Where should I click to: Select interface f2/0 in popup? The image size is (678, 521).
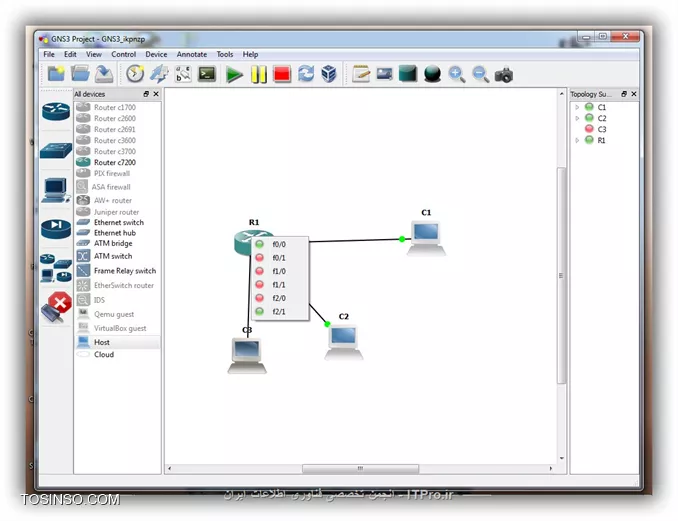point(280,298)
